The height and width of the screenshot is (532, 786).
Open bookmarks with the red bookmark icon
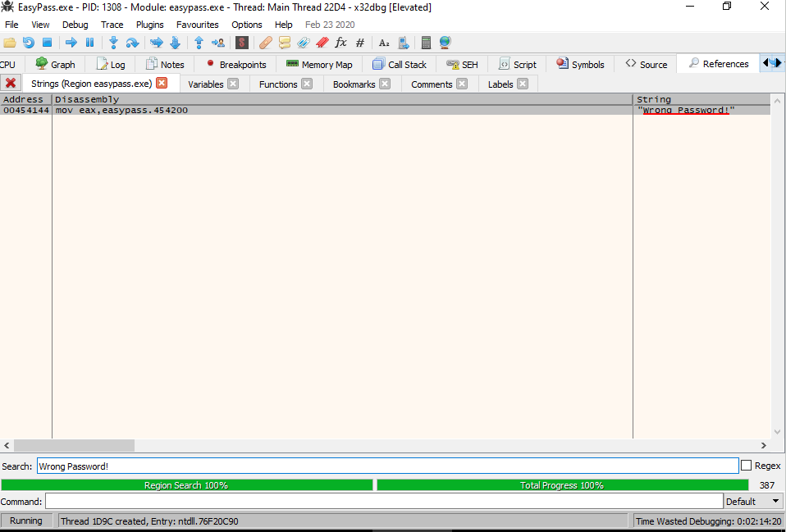pos(322,43)
